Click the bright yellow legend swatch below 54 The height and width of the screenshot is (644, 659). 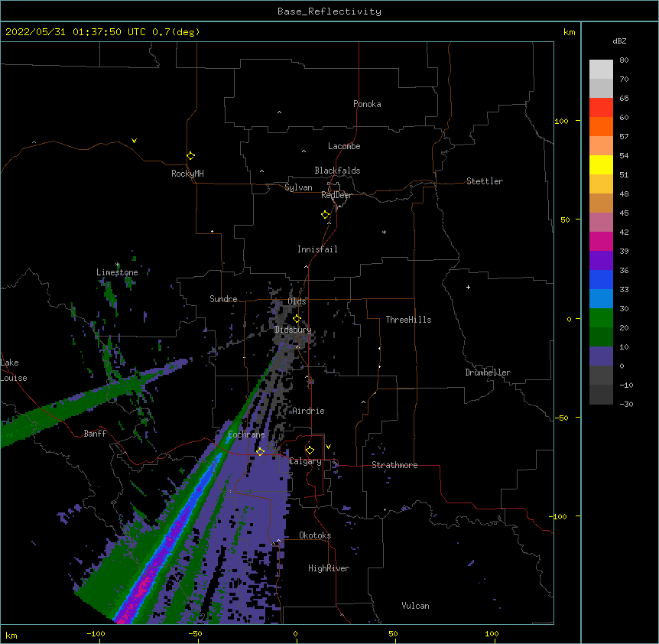[x=601, y=164]
